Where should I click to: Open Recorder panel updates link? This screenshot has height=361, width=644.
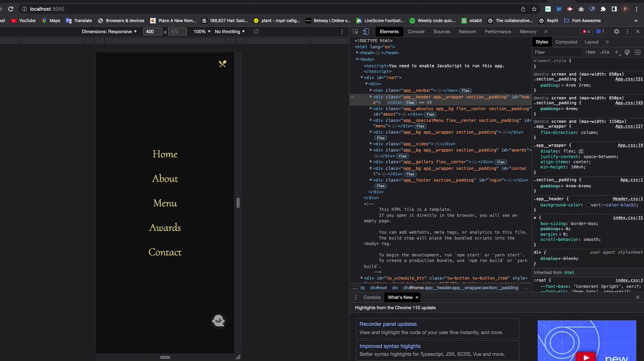[388, 324]
